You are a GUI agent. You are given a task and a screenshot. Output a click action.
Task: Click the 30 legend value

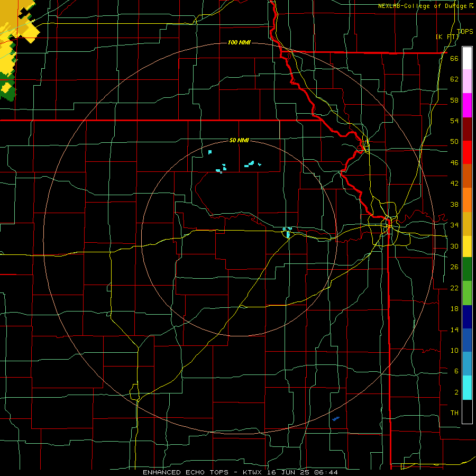454,246
